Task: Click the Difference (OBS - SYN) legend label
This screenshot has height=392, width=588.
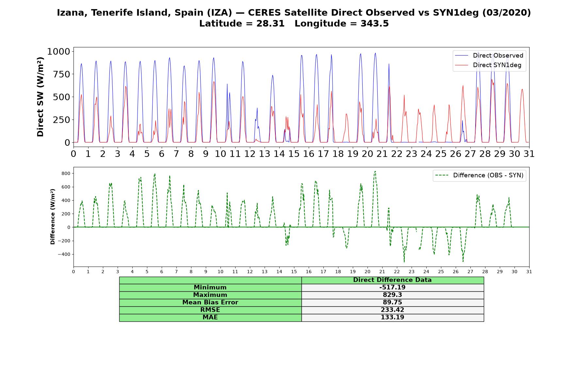Action: 488,175
